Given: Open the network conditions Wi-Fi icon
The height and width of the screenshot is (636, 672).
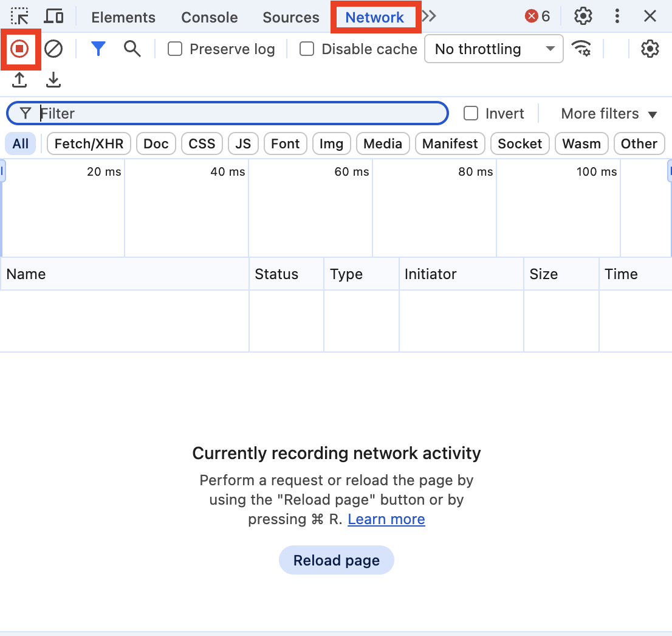Looking at the screenshot, I should 581,49.
